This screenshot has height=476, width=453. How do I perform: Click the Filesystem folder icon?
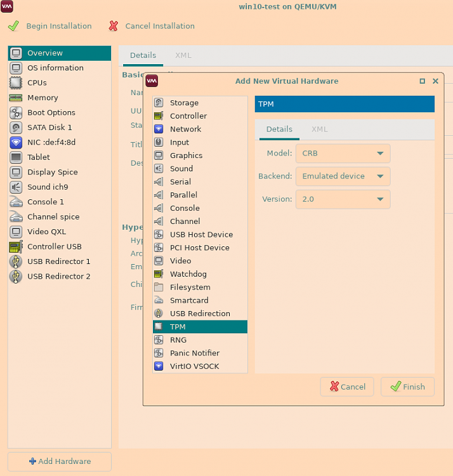(x=159, y=287)
